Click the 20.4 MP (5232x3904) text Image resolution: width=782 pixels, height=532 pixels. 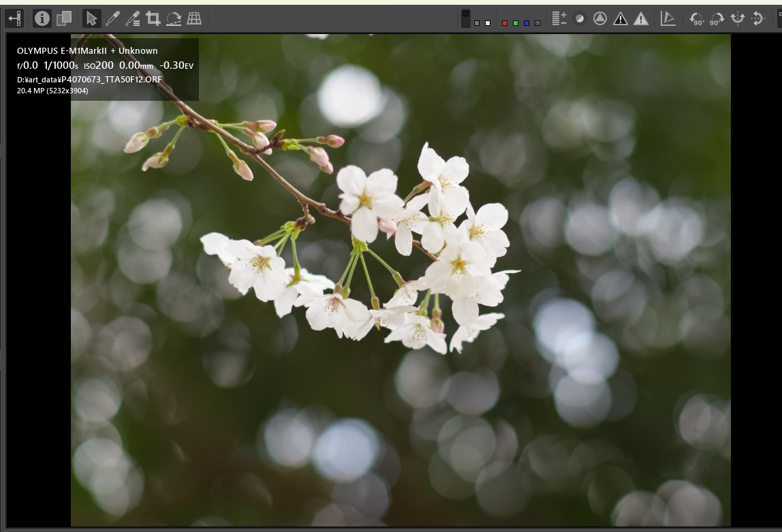pos(52,91)
